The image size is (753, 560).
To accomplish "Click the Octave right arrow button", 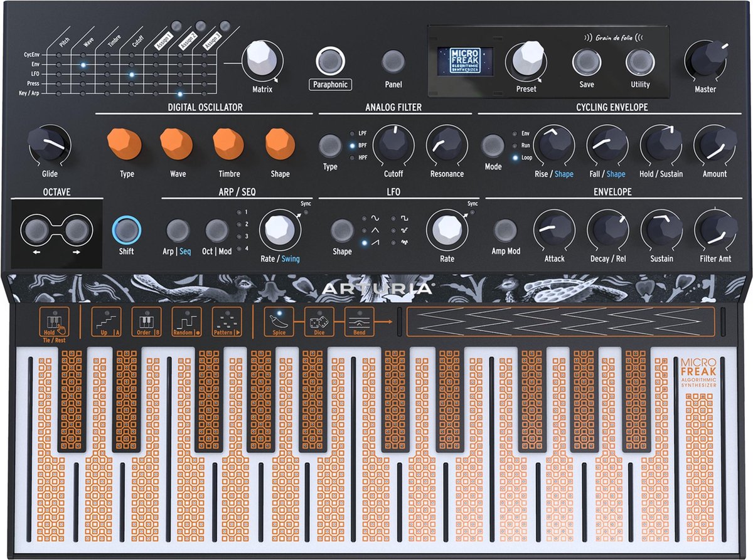I will click(77, 230).
